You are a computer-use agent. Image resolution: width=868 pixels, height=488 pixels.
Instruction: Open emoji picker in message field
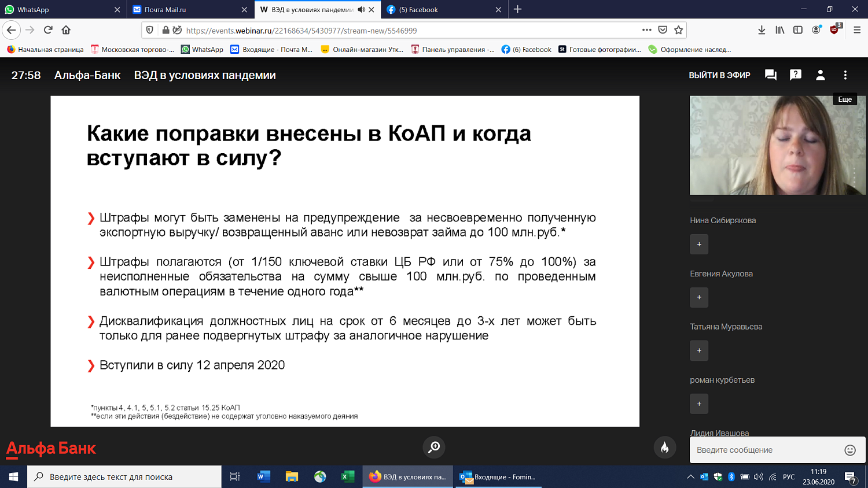pyautogui.click(x=849, y=450)
